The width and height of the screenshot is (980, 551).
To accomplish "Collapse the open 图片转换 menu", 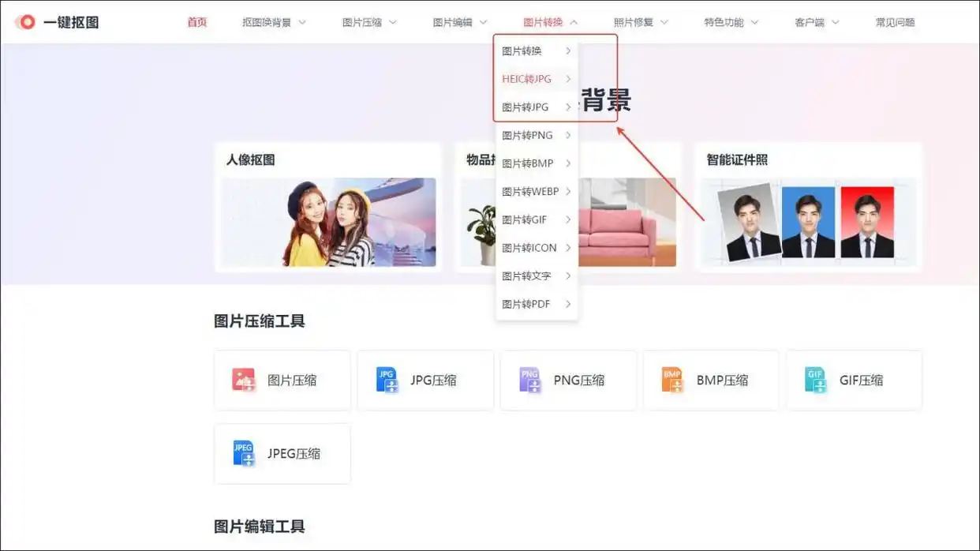I will (x=550, y=22).
